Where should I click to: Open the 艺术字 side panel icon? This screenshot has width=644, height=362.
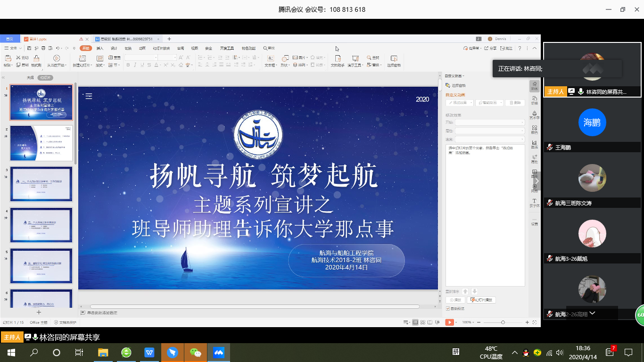534,115
